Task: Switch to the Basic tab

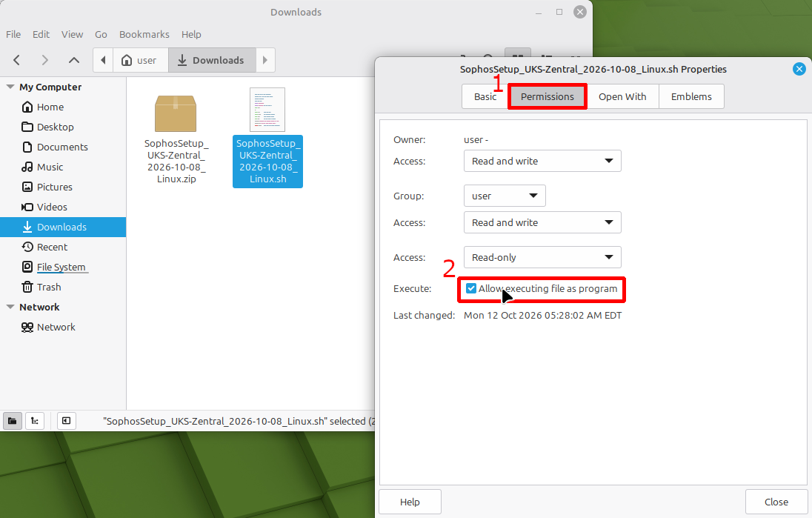Action: click(x=485, y=96)
